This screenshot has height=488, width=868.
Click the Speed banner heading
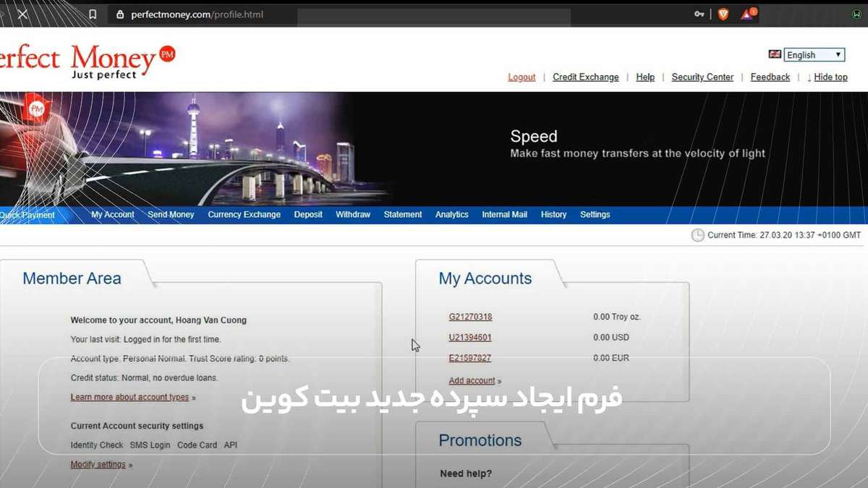(x=534, y=136)
